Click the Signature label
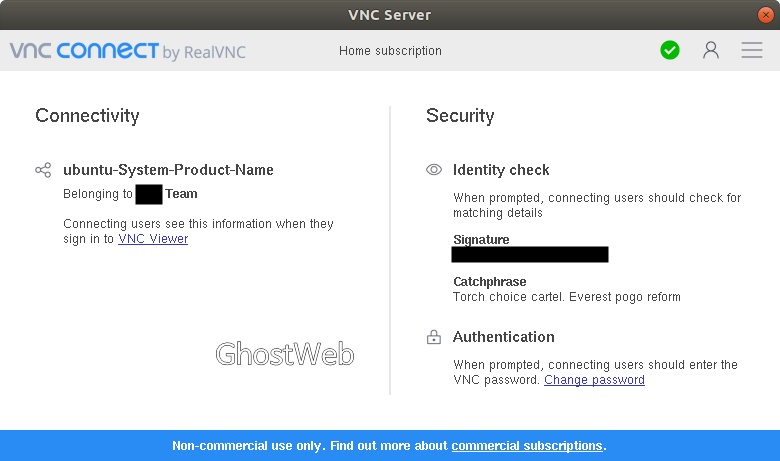Screen dimensions: 780x461 [x=481, y=240]
